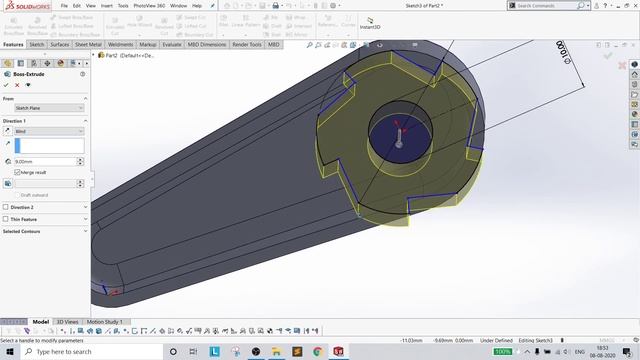Viewport: 640px width, 360px height.
Task: Click the Zoom to Area icon
Action: (318, 45)
